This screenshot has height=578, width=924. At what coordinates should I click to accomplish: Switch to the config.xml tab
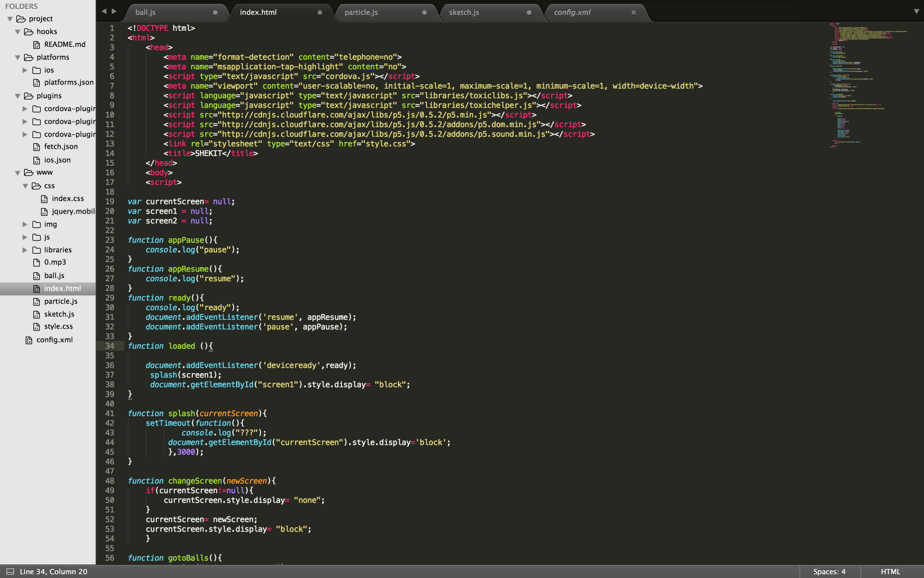596,12
